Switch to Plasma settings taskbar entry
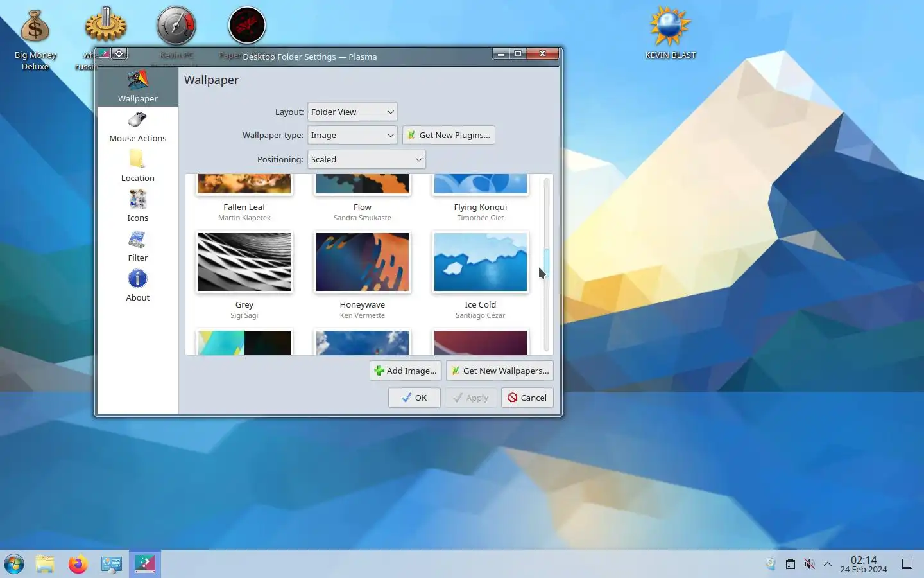924x578 pixels. pos(145,564)
